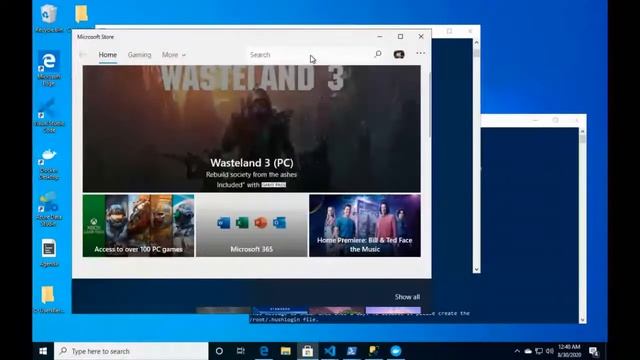Click the Cortana circle icon on taskbar

[x=219, y=351]
